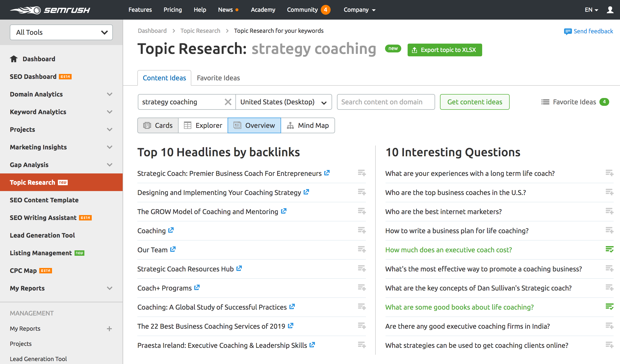620x364 pixels.
Task: Clear the strategy coaching keyword with X
Action: coord(228,102)
